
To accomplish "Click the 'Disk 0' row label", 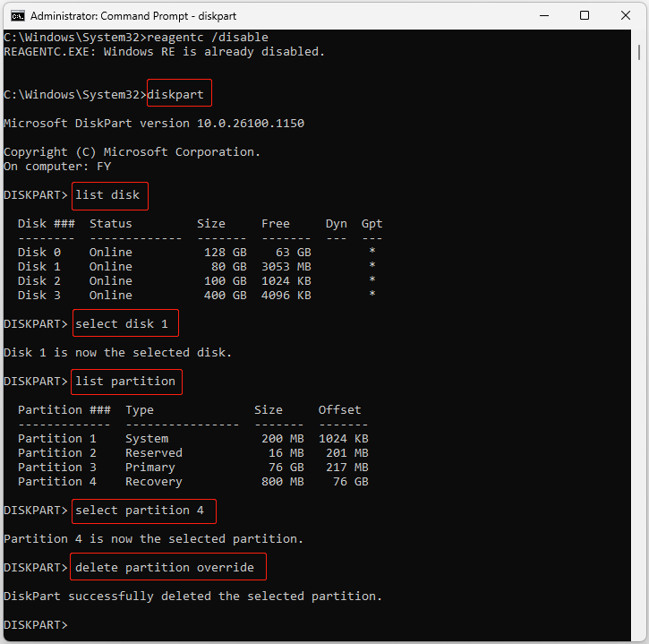I will coord(39,253).
